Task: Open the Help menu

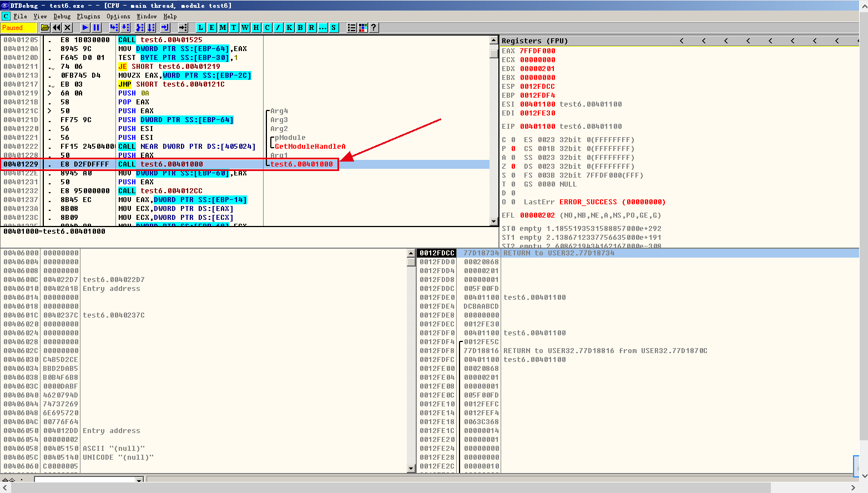Action: 170,16
